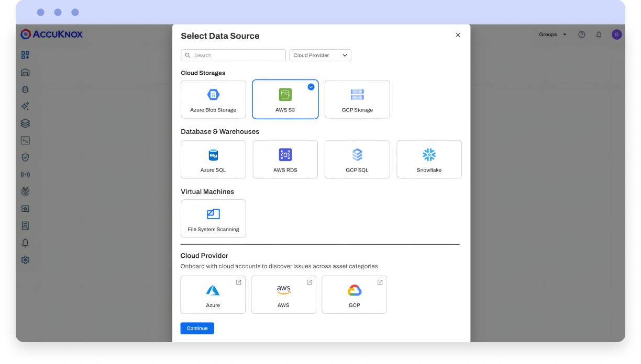641x364 pixels.
Task: Open the bell alerts sidebar icon
Action: click(x=25, y=243)
